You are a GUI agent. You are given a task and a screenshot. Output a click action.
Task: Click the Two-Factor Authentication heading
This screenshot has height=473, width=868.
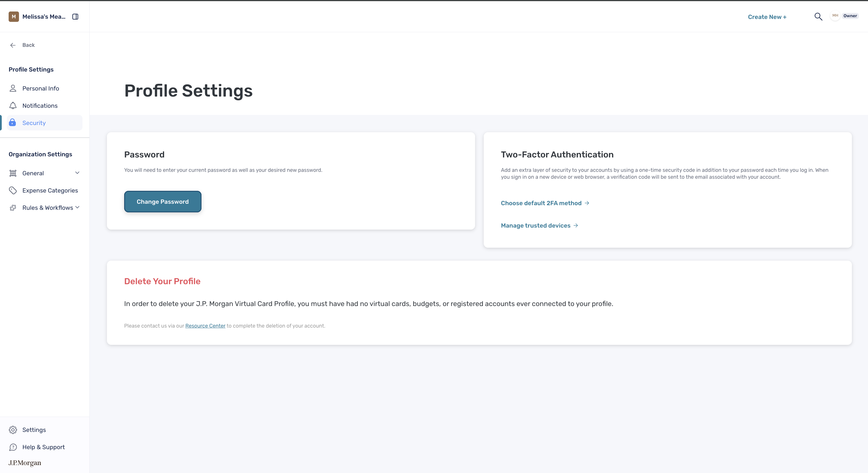557,155
